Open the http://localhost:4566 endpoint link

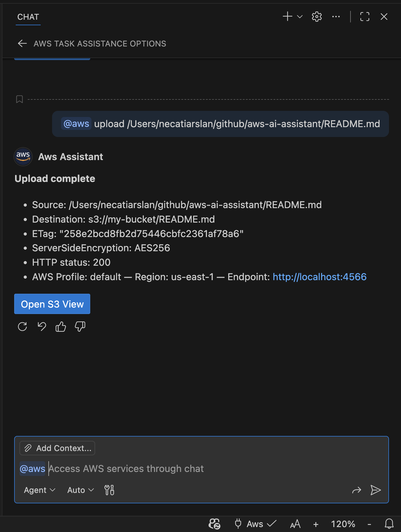pyautogui.click(x=320, y=277)
